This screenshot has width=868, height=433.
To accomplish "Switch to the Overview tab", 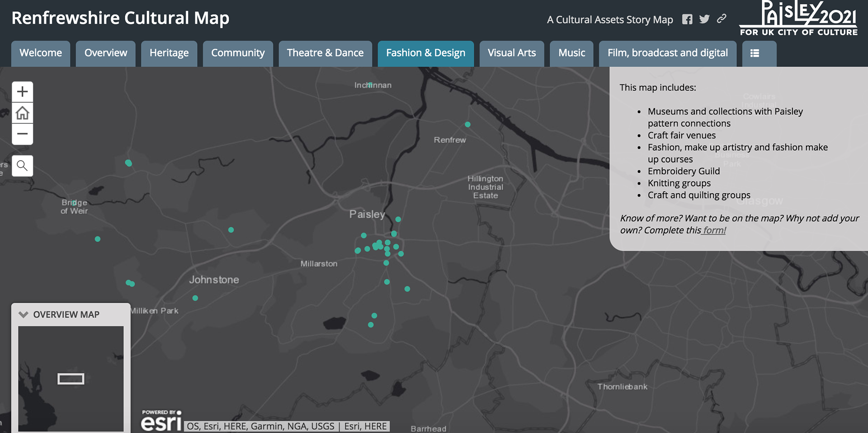I will (106, 53).
